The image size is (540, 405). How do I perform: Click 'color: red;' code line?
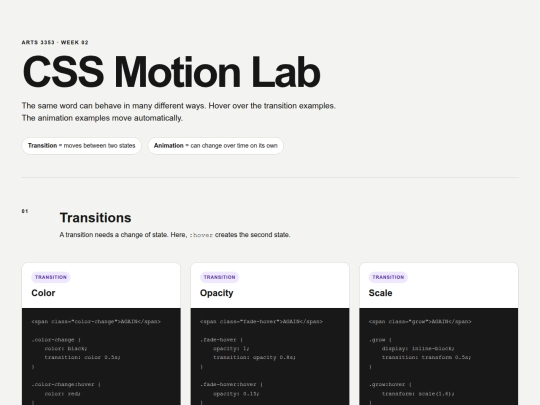(x=62, y=394)
